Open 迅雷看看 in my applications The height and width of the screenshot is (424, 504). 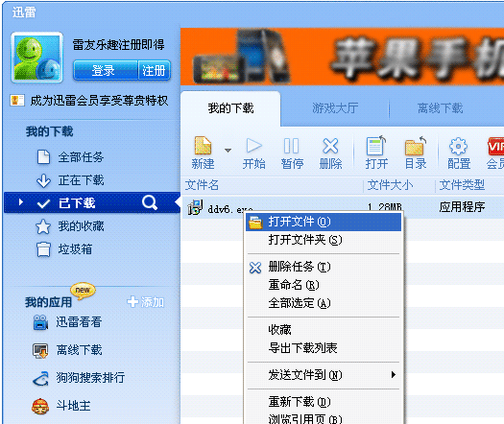pyautogui.click(x=68, y=322)
